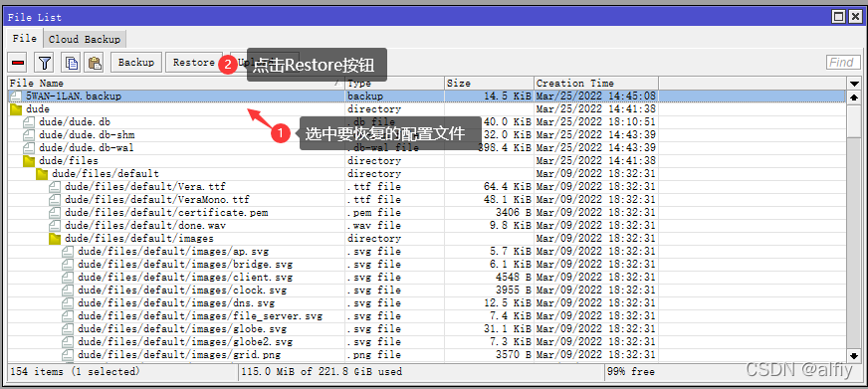Click file icon of bridge.svg
Screen dimensions: 868x389
[68, 265]
